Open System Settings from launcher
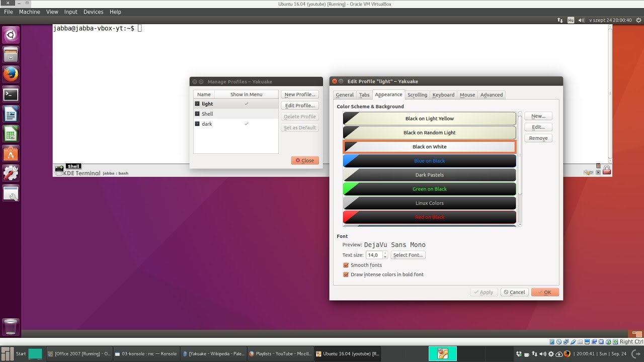Image resolution: width=644 pixels, height=362 pixels. pos(11,173)
